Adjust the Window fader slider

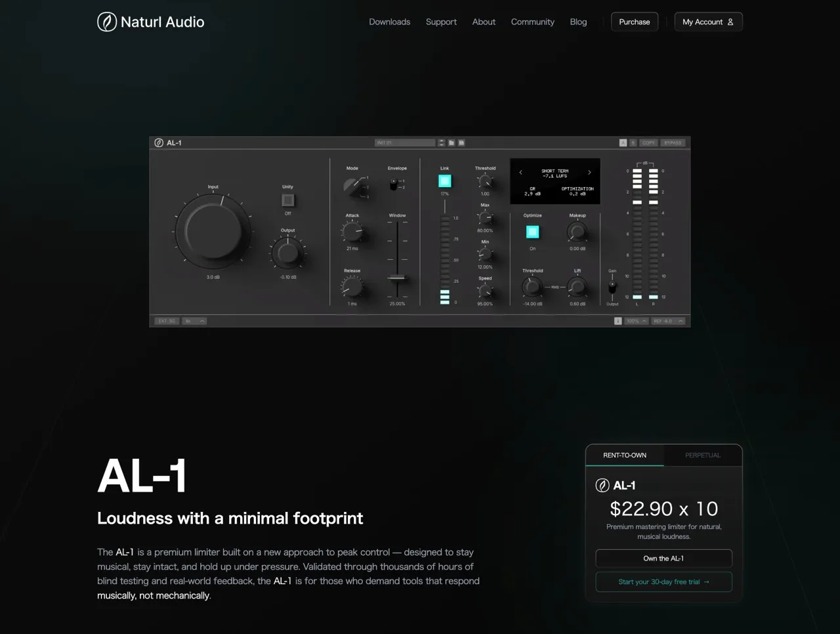[x=397, y=276]
